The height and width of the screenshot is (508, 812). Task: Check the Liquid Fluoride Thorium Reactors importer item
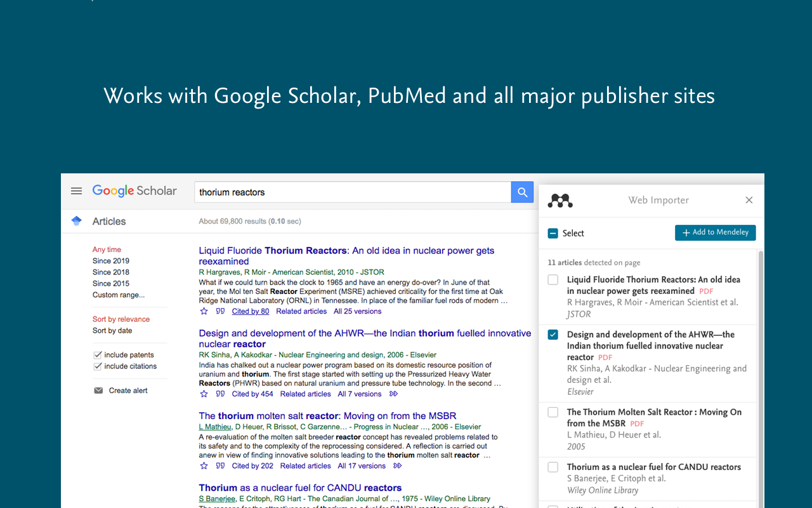pos(553,279)
